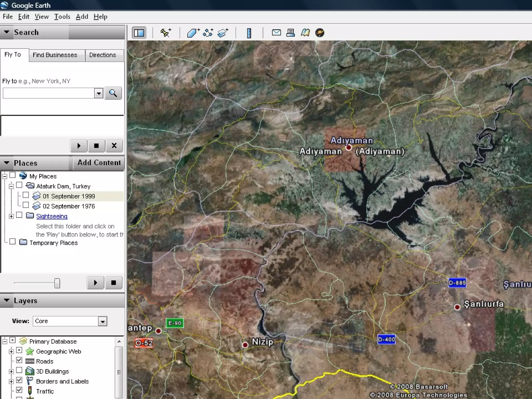Screen dimensions: 532x399
Task: Uncheck the Roads layer
Action: 19,360
